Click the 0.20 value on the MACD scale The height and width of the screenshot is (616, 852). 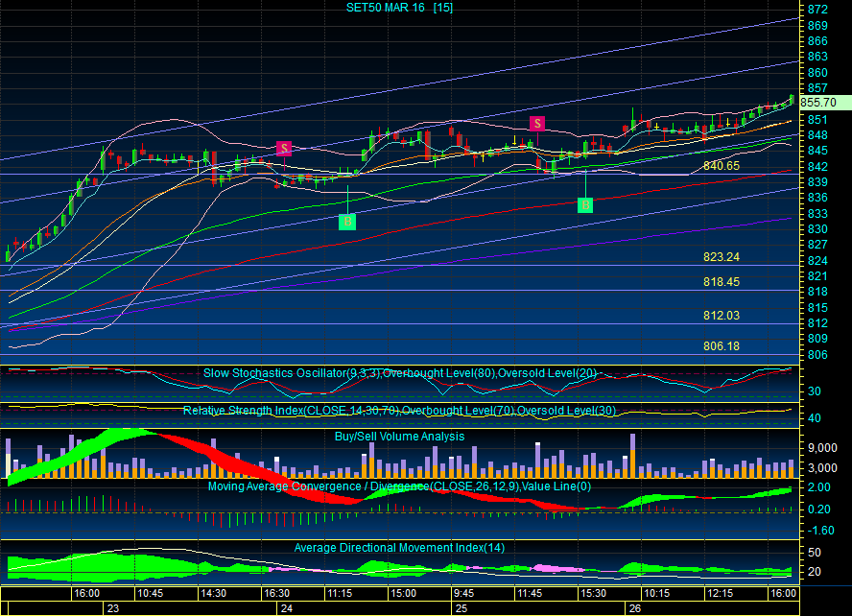(x=818, y=509)
